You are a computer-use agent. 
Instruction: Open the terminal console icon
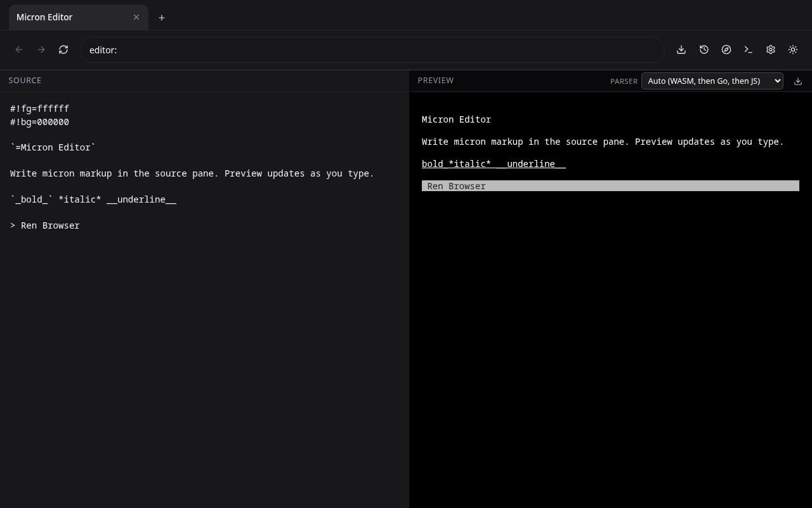749,50
